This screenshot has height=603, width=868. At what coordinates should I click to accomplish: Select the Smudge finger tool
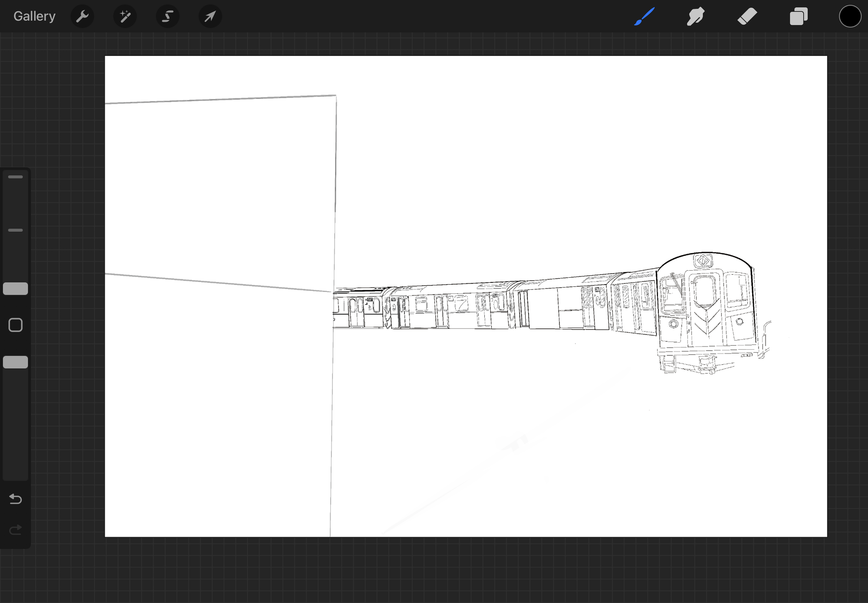pyautogui.click(x=696, y=16)
